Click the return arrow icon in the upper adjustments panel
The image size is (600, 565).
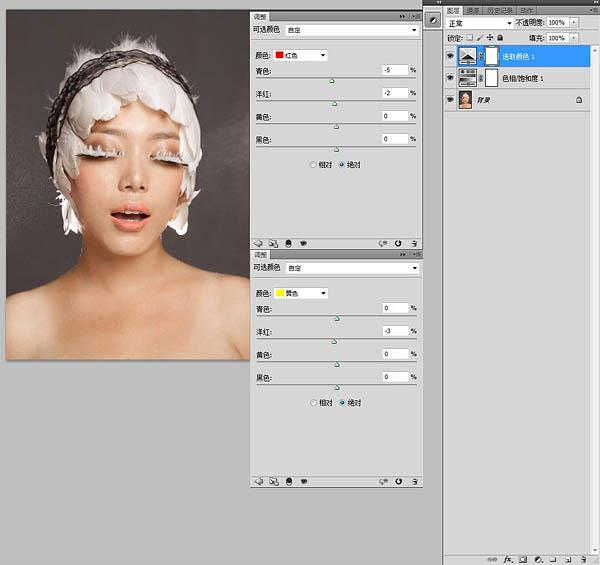(258, 242)
